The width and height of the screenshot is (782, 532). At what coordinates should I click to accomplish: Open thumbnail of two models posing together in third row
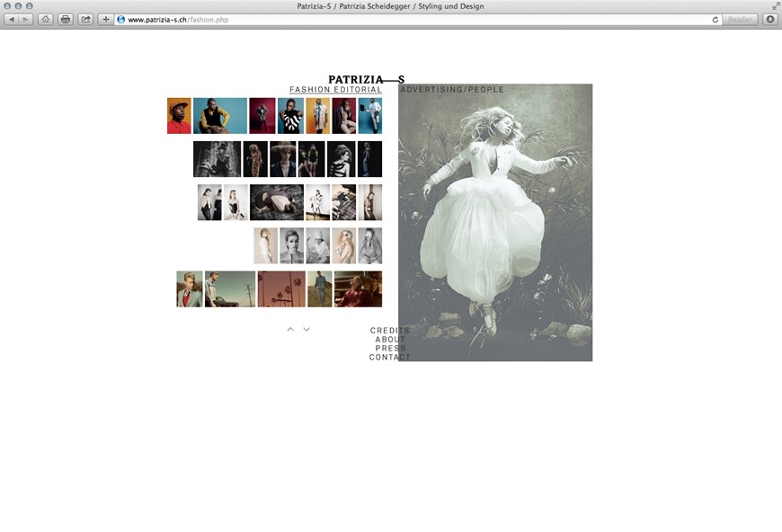(x=209, y=202)
